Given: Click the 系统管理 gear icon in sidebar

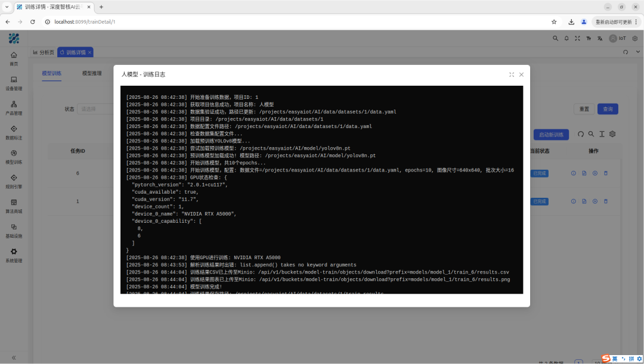Looking at the screenshot, I should pos(14,251).
